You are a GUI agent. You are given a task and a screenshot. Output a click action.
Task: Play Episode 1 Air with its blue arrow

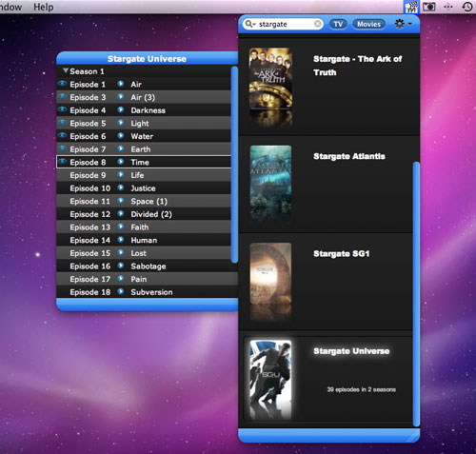tap(120, 84)
